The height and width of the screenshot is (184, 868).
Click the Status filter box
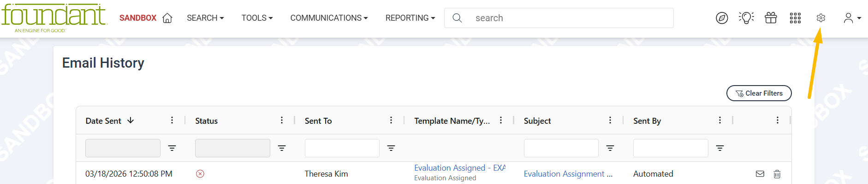pos(232,148)
